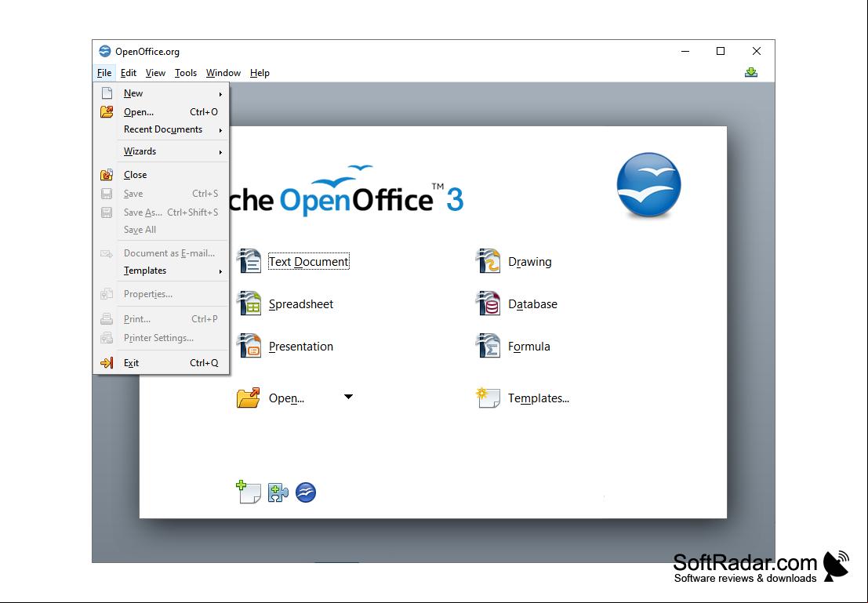The image size is (868, 603).
Task: Expand the Recent Documents submenu
Action: coord(220,130)
